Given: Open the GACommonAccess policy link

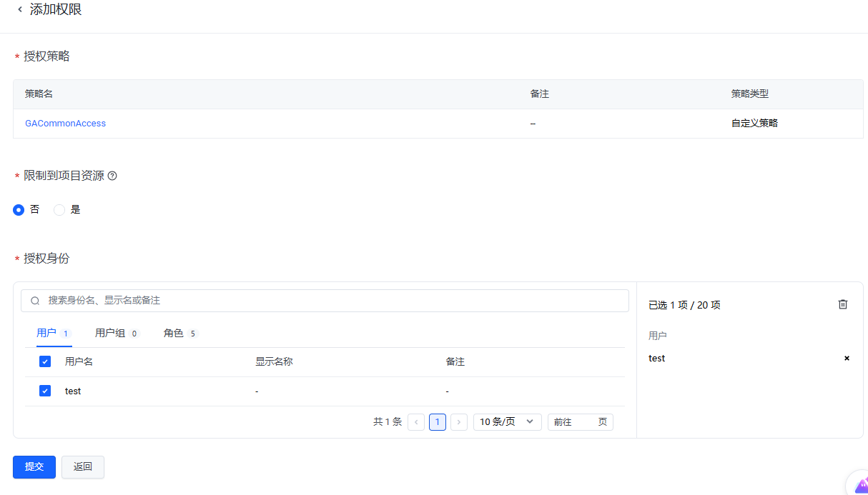Looking at the screenshot, I should point(65,124).
